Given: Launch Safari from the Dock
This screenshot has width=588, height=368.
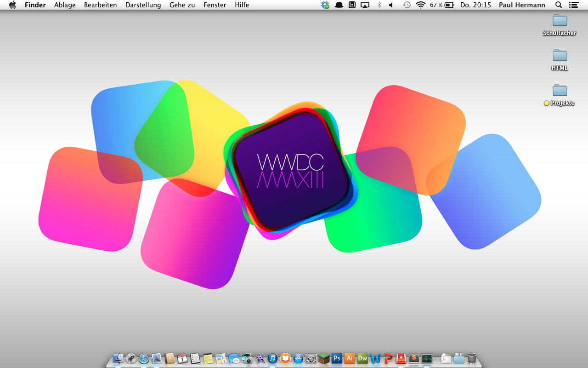Looking at the screenshot, I should (x=144, y=358).
